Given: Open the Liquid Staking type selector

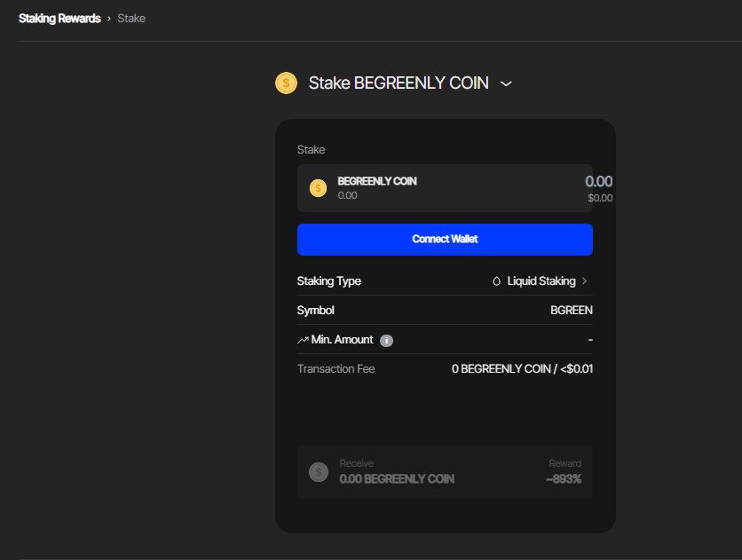Looking at the screenshot, I should [x=541, y=281].
